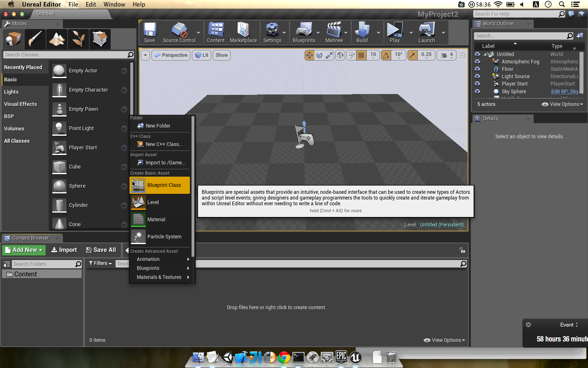Viewport: 588px width, 368px height.
Task: Toggle grid snapping in the viewport toolbar
Action: pos(361,55)
